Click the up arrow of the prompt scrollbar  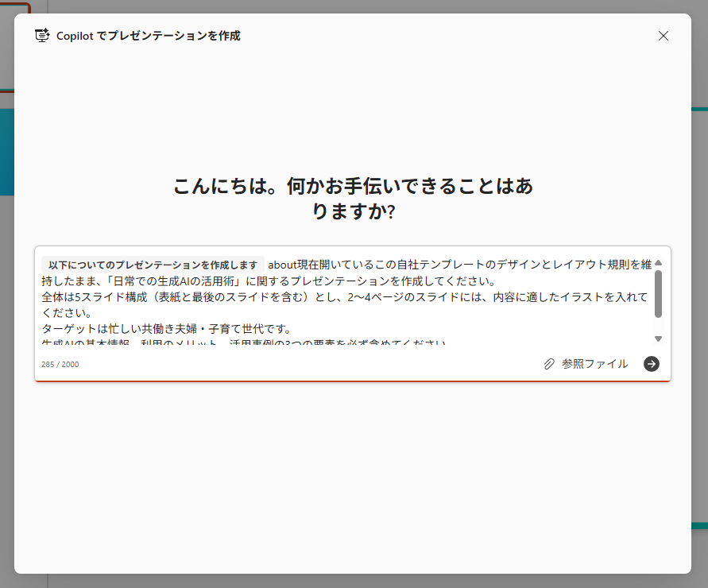click(658, 263)
